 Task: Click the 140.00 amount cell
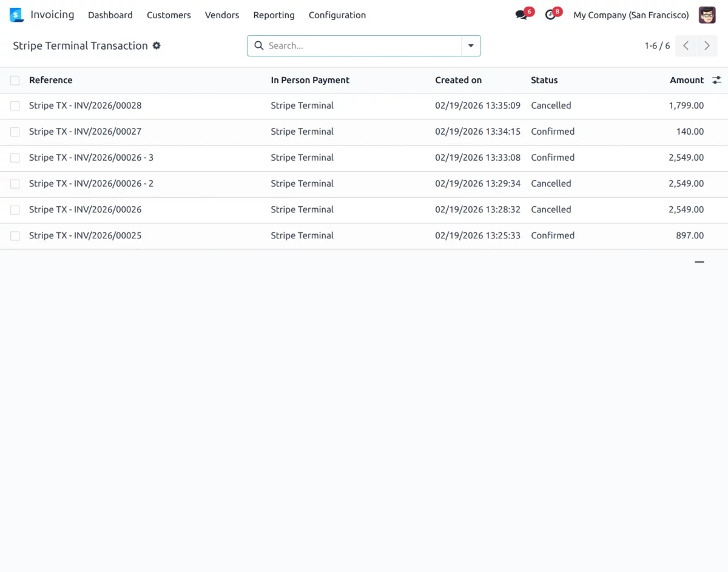[x=690, y=132]
